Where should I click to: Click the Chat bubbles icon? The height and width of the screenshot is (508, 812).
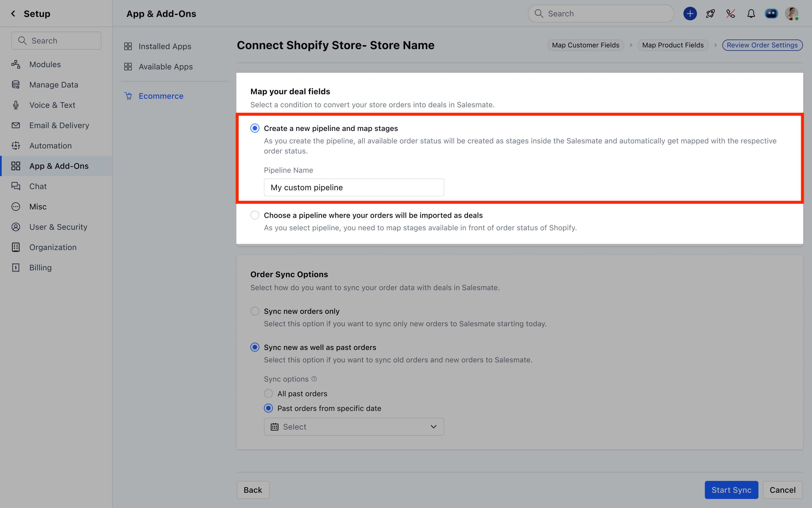pos(16,186)
